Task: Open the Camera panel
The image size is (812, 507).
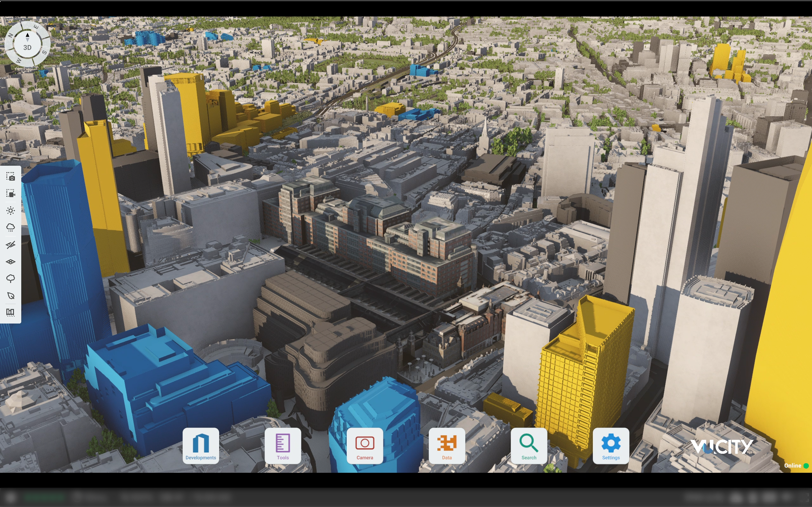Action: pyautogui.click(x=365, y=446)
